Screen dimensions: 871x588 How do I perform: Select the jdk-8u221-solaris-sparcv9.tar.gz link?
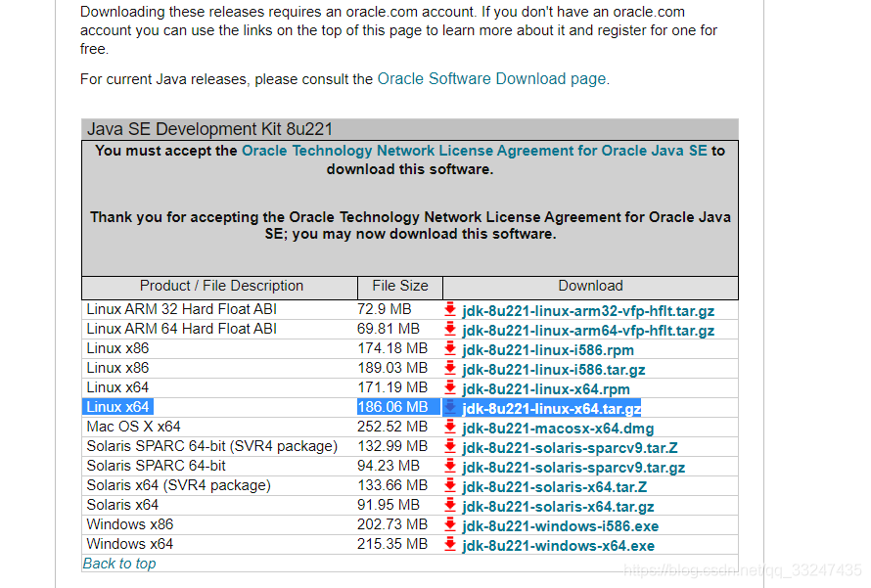click(573, 468)
